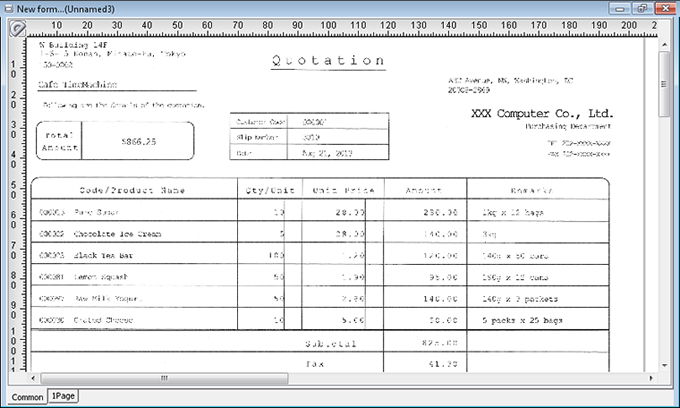Viewport: 680px width, 408px height.
Task: Click the Customer Code label cell
Action: tap(259, 122)
